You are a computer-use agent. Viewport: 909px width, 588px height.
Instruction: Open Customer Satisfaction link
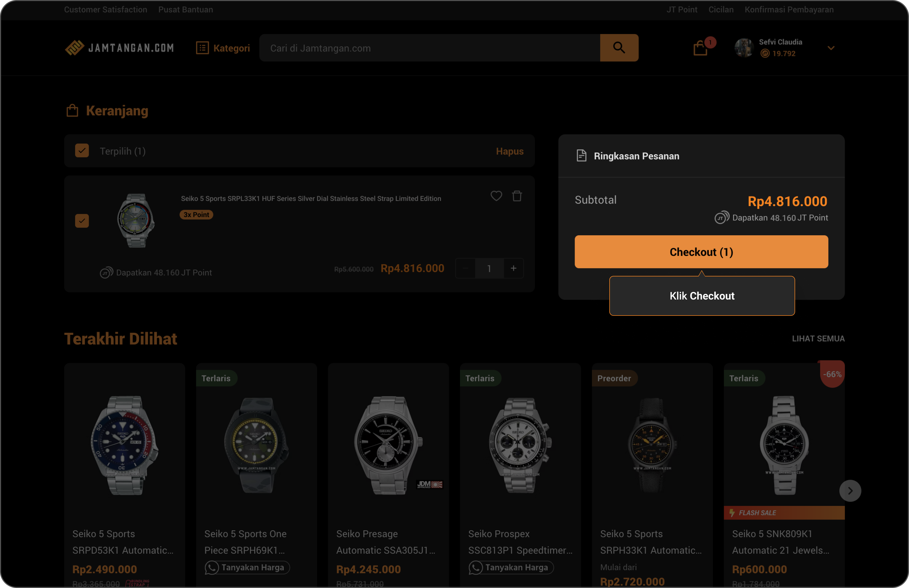pyautogui.click(x=105, y=9)
